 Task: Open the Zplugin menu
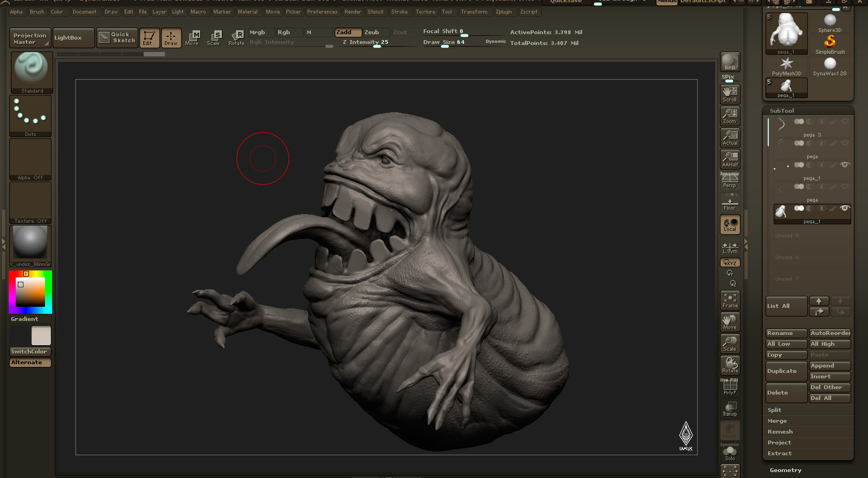[503, 12]
